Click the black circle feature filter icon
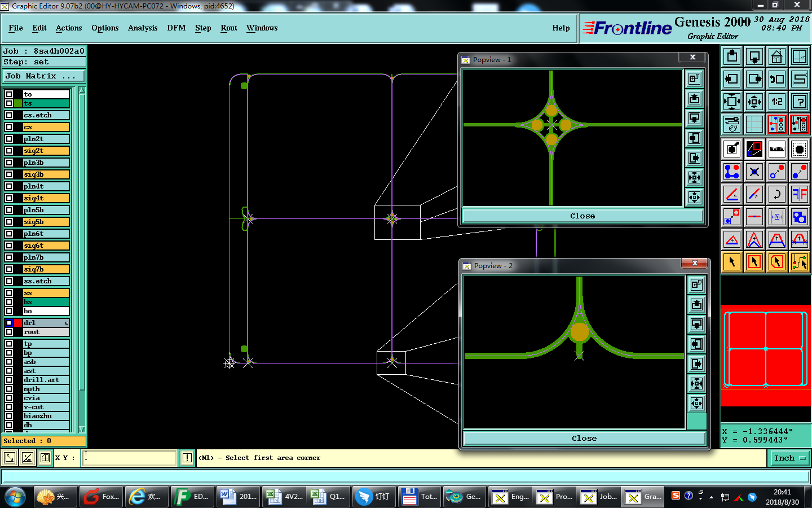Image resolution: width=812 pixels, height=508 pixels. 732,149
